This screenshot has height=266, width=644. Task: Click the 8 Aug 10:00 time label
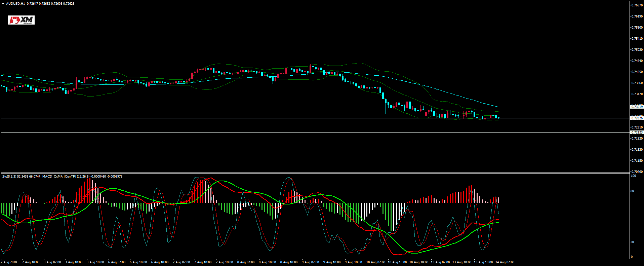pos(267,262)
